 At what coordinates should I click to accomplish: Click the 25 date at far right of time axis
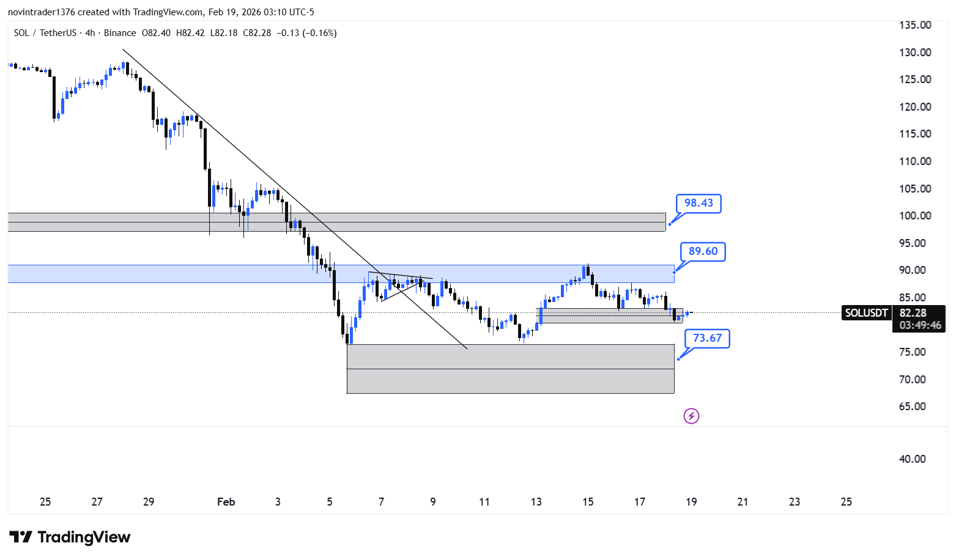click(x=847, y=502)
